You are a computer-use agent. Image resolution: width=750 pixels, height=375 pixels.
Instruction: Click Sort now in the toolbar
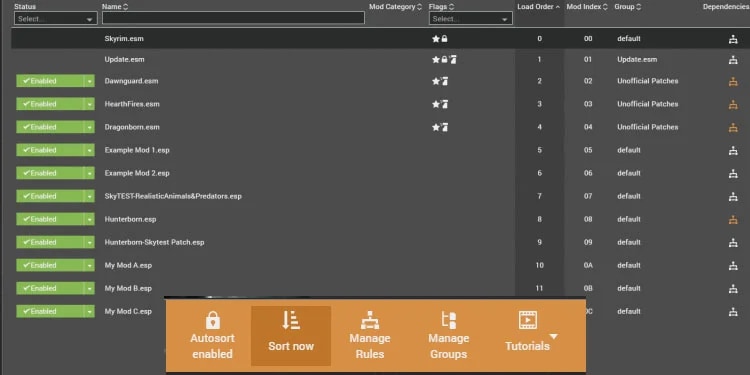(291, 336)
